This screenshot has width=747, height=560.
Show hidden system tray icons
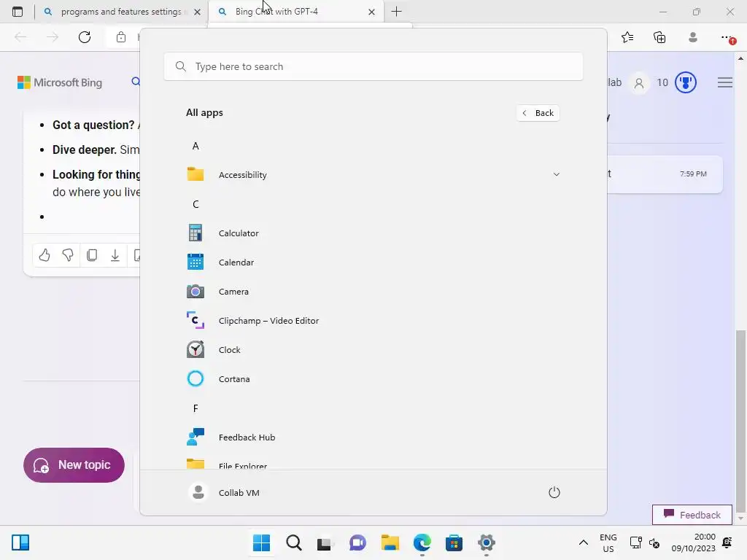coord(583,542)
